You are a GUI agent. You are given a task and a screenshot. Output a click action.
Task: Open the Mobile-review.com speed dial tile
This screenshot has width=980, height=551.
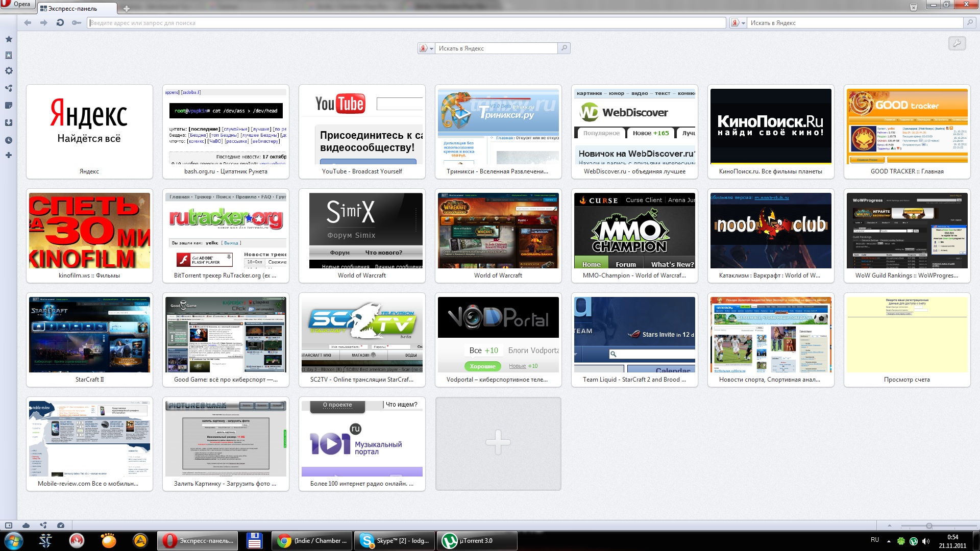89,444
